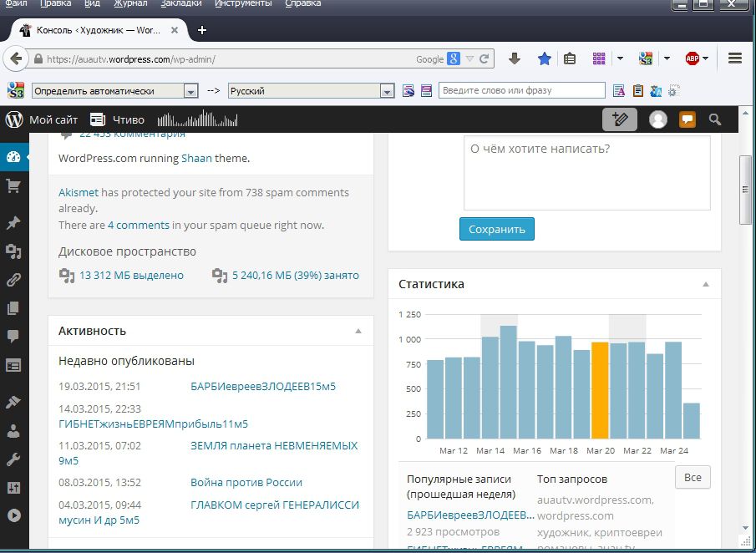Close the 'Консоль ‹ Художник' browser tab
Viewport: 756px width, 553px height.
(x=175, y=30)
